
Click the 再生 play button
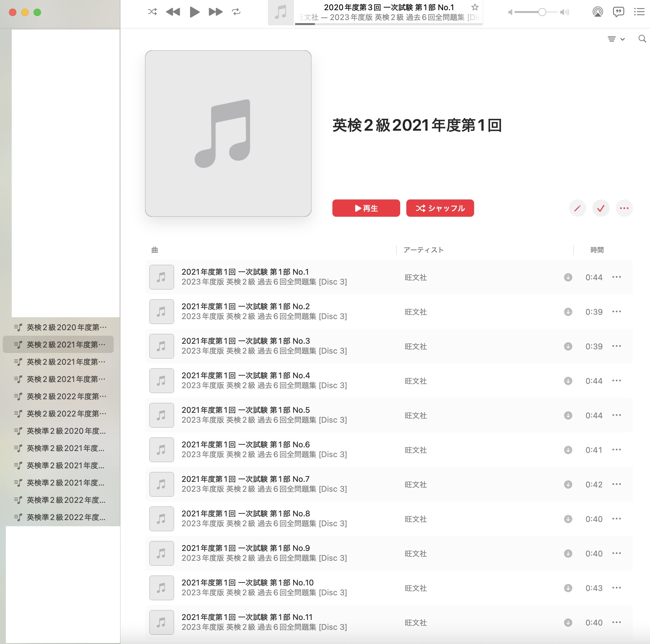[x=366, y=208]
